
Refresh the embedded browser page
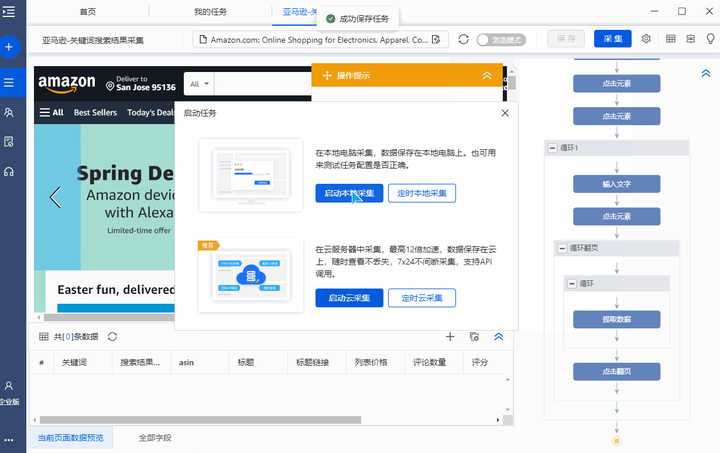(x=463, y=39)
